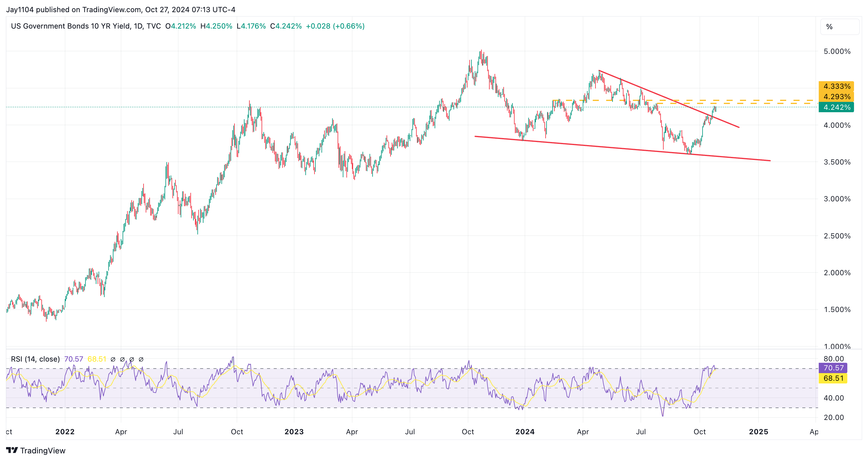Click the 2024 time axis label
The height and width of the screenshot is (461, 868).
525,431
